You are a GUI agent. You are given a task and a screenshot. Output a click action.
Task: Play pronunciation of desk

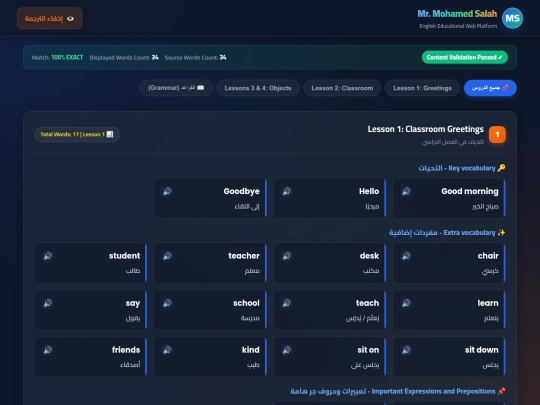(x=287, y=256)
